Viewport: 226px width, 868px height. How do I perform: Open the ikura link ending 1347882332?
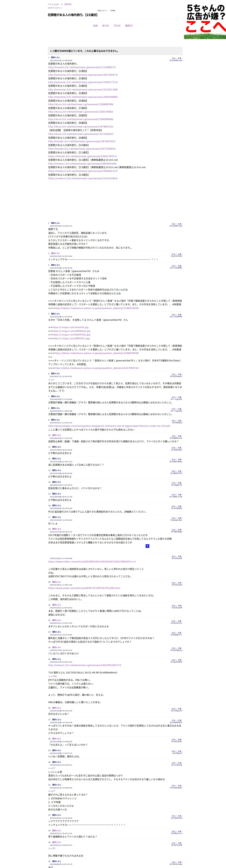pos(81,127)
